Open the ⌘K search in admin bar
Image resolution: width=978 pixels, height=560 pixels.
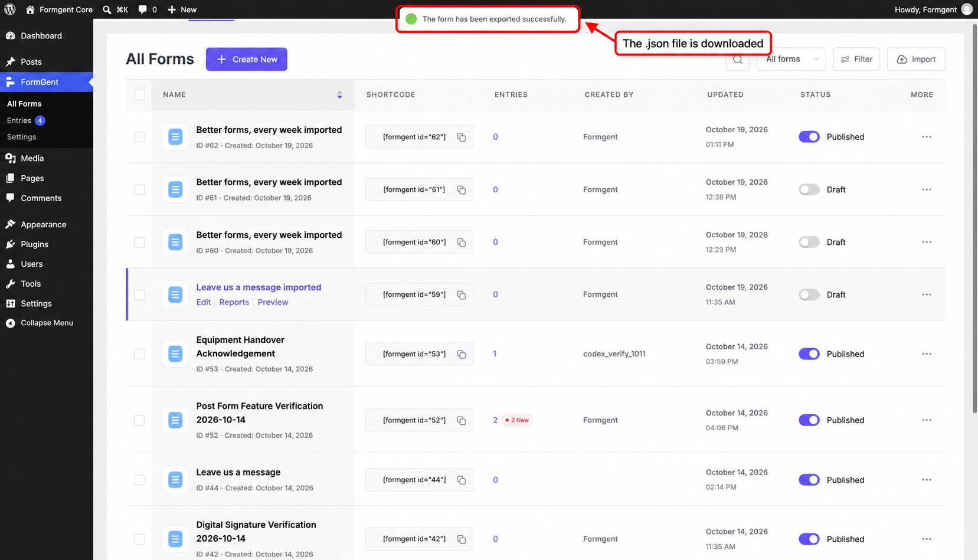click(x=115, y=9)
